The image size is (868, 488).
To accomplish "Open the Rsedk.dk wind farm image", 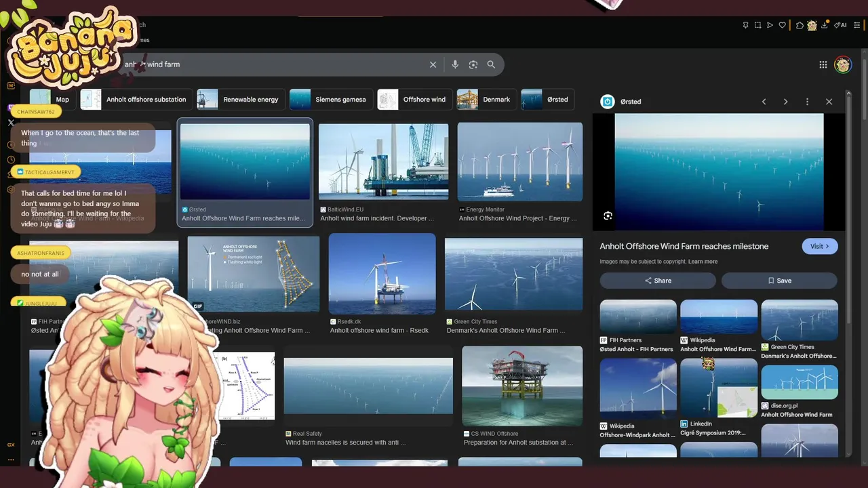I will pyautogui.click(x=382, y=274).
